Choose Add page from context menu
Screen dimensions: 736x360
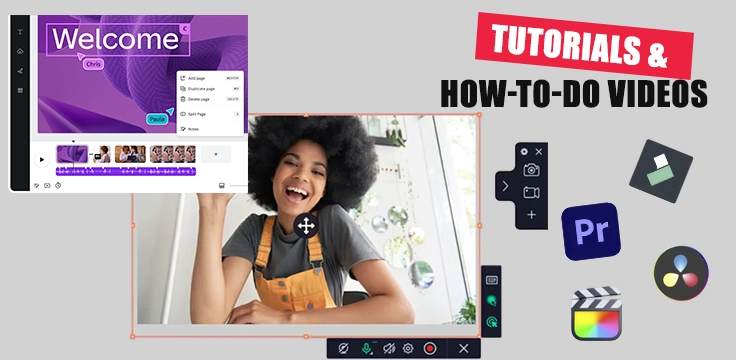[x=210, y=78]
